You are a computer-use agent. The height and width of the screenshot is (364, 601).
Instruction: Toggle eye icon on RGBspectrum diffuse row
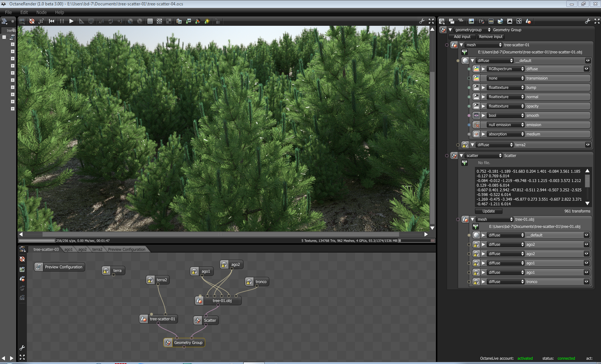click(586, 69)
